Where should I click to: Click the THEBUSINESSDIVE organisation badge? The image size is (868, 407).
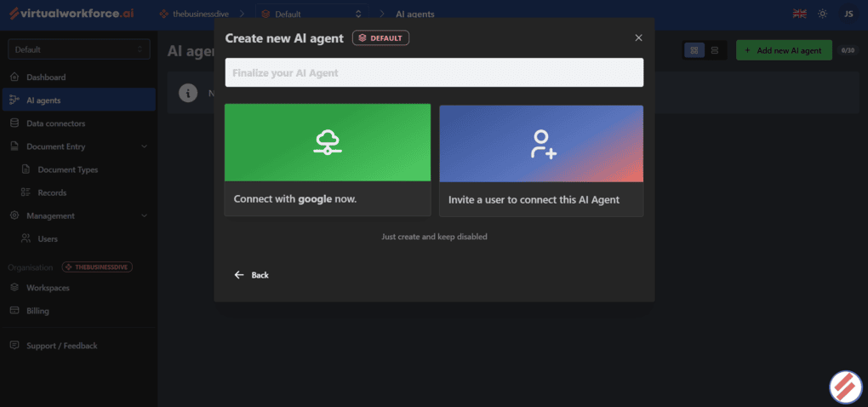[x=97, y=267]
